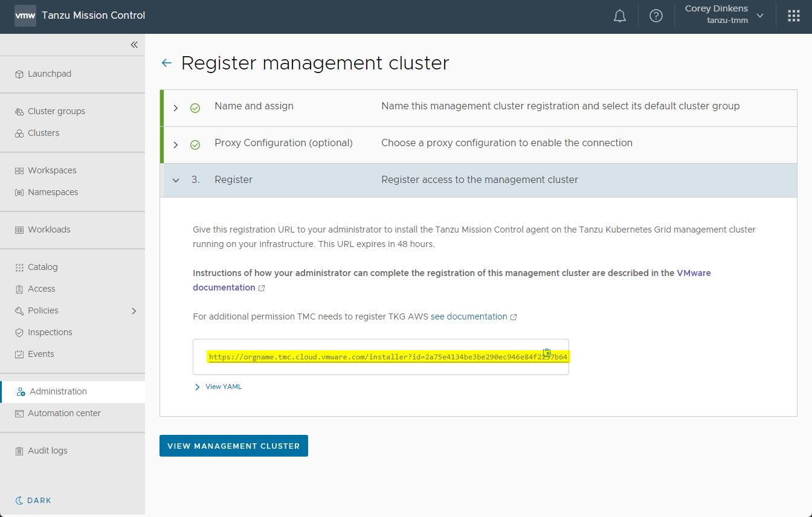Click the View YAML link text
Image resolution: width=812 pixels, height=517 pixels.
click(224, 387)
